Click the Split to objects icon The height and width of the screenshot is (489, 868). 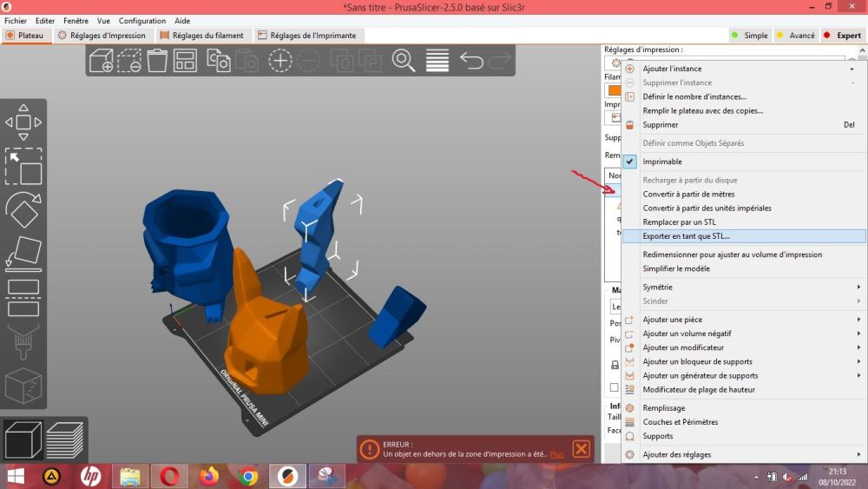(342, 60)
